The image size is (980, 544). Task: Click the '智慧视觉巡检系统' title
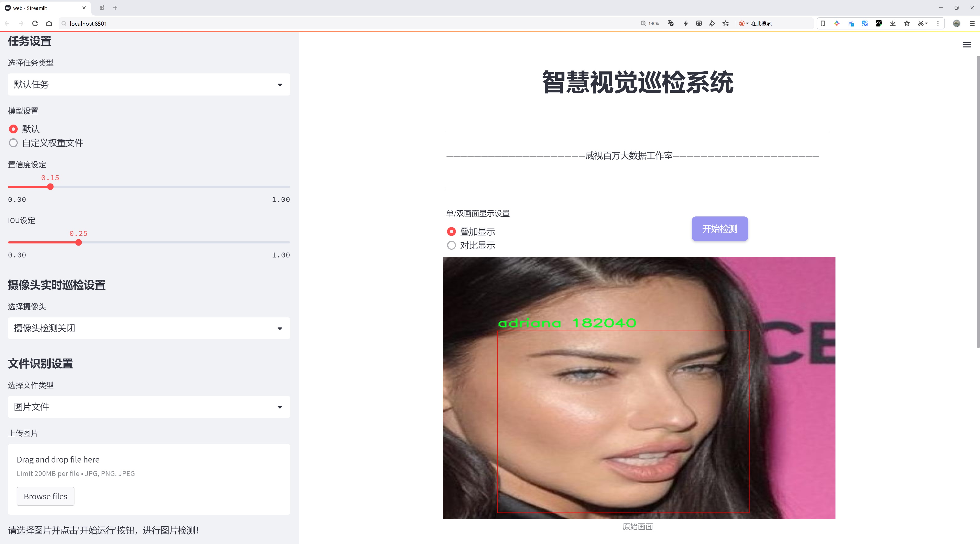tap(638, 82)
